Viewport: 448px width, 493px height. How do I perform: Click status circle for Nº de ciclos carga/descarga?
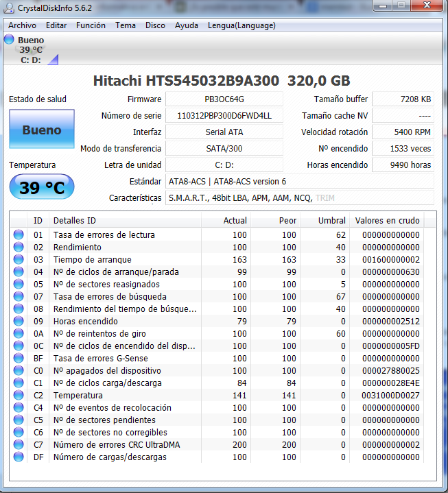point(19,383)
